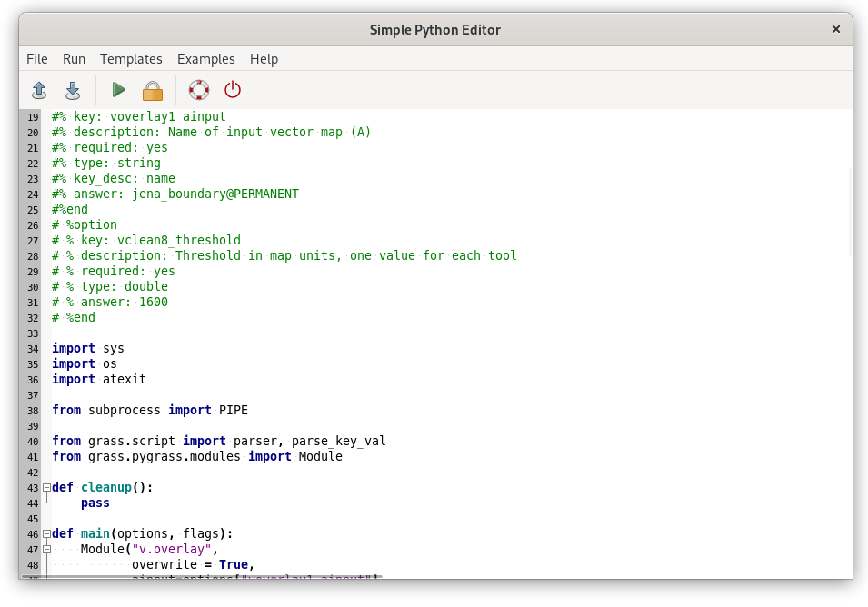This screenshot has width=868, height=607.
Task: Click the save file download arrow icon
Action: pyautogui.click(x=73, y=90)
